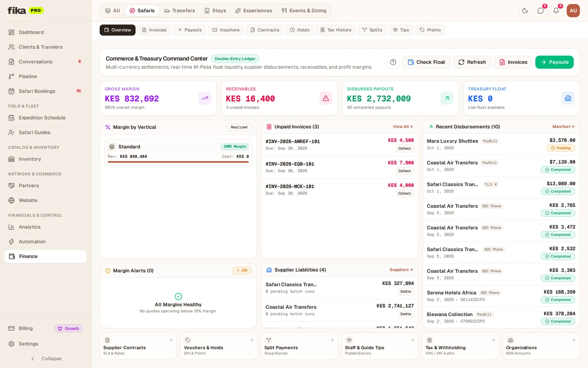Open the Contracts finance tab
Image resolution: width=588 pixels, height=368 pixels.
coord(265,30)
